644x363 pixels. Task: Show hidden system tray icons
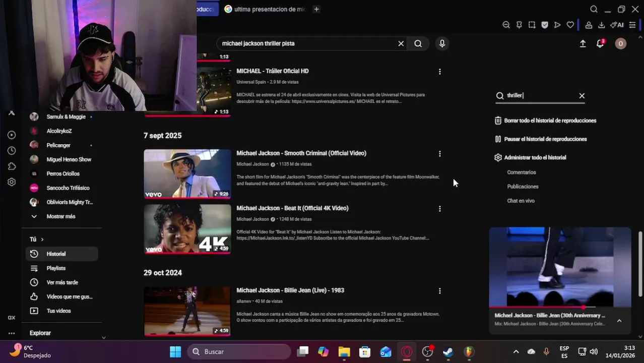[516, 352]
